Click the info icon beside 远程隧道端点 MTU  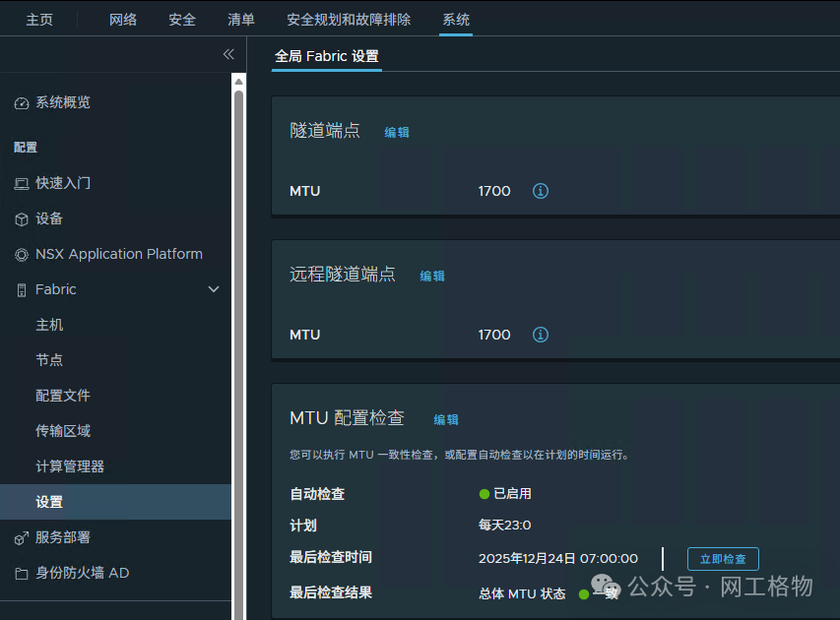[x=540, y=335]
